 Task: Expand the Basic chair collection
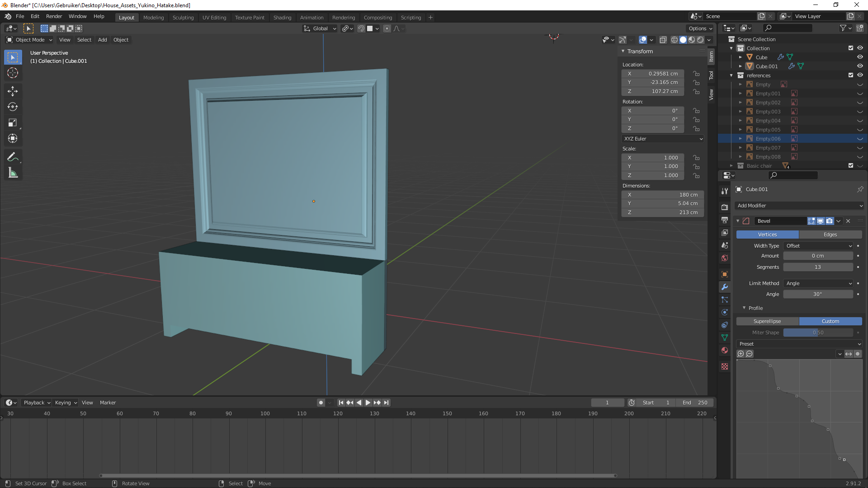[x=731, y=166]
